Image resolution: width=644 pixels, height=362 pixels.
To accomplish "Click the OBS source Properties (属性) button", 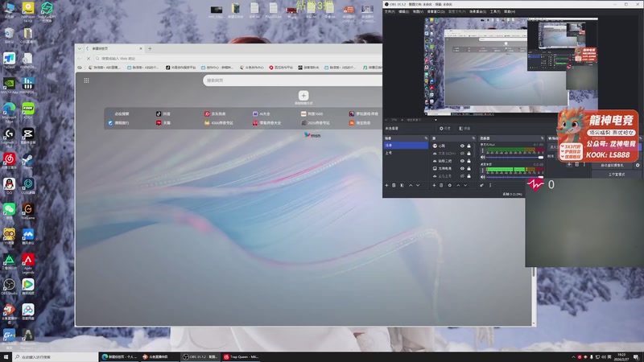I will 445,129.
